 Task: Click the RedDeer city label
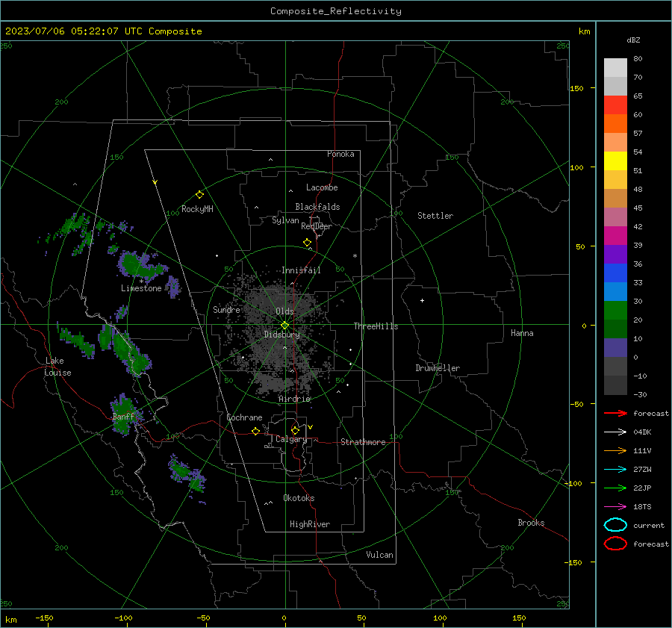coord(317,226)
